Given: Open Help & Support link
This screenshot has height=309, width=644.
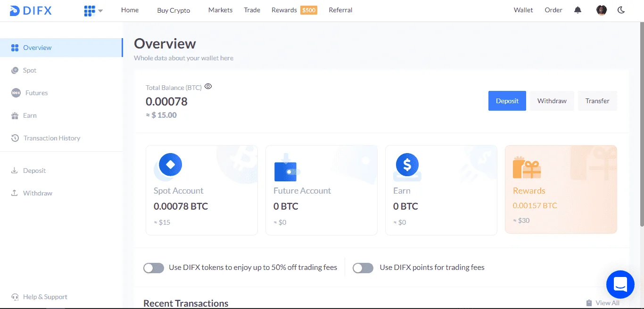Looking at the screenshot, I should (45, 297).
